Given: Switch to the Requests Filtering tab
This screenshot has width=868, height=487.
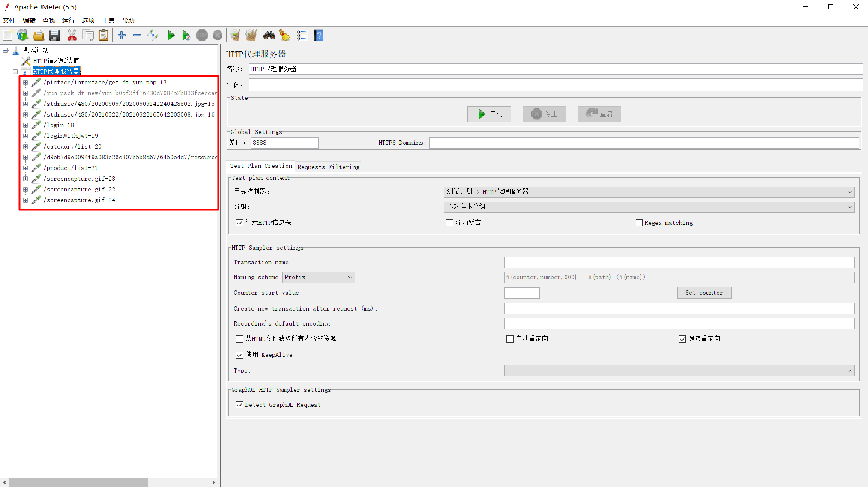Looking at the screenshot, I should [329, 167].
